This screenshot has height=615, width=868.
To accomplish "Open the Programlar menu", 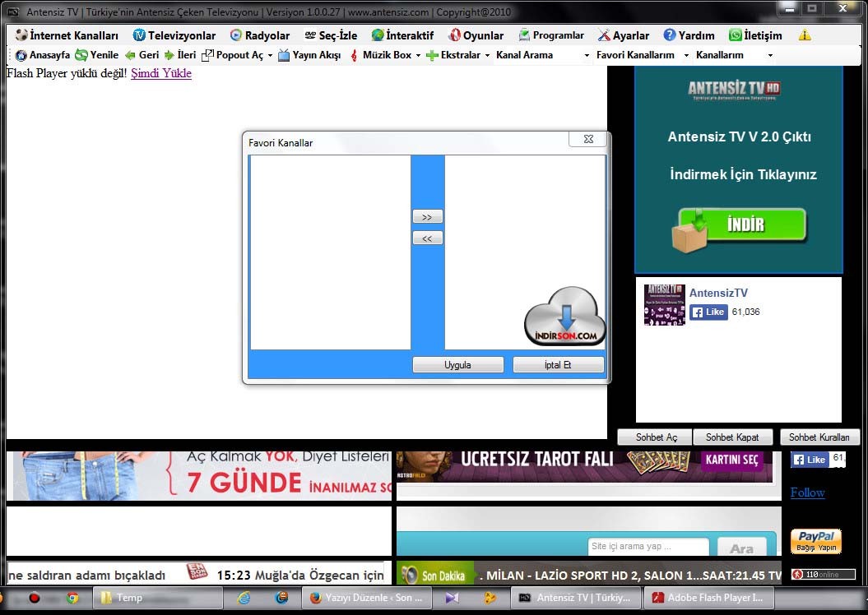I will pyautogui.click(x=551, y=35).
